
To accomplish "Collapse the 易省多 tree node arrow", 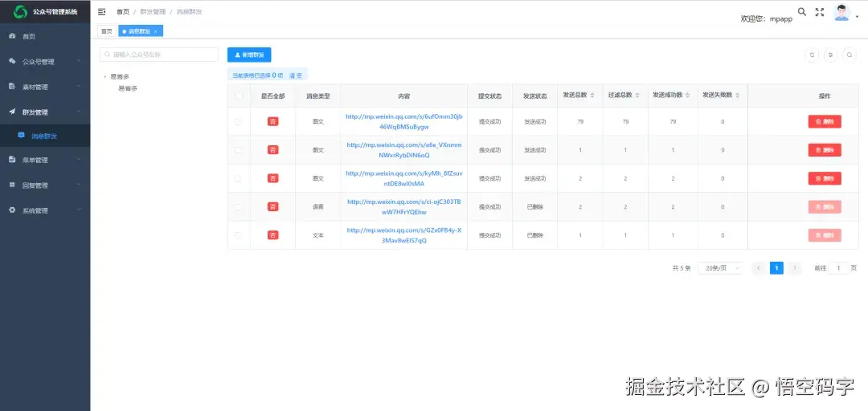I will pos(105,77).
